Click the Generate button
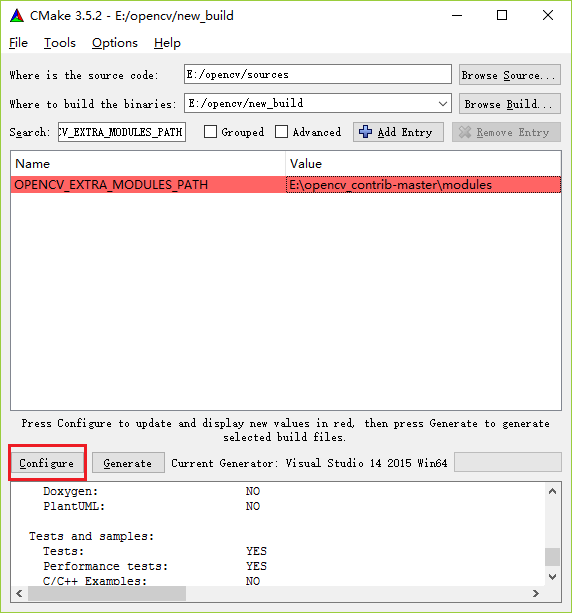The image size is (572, 613). click(128, 463)
